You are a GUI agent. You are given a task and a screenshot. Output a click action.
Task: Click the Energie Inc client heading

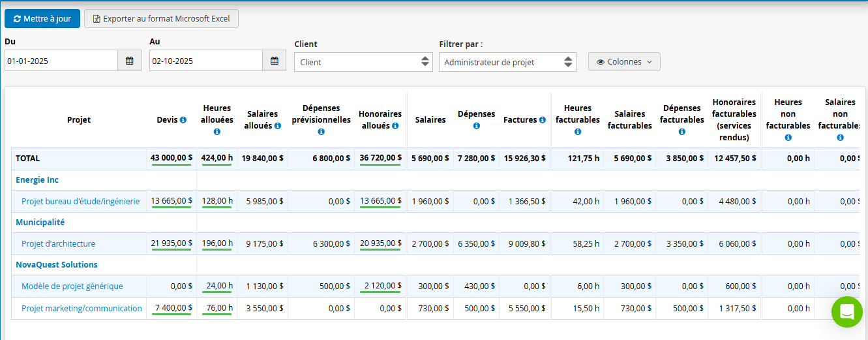pyautogui.click(x=37, y=180)
